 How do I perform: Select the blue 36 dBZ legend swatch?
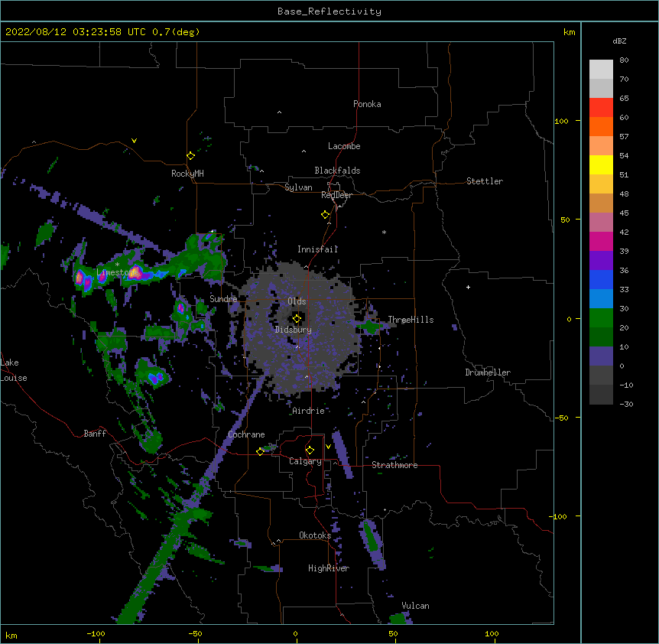pyautogui.click(x=601, y=279)
